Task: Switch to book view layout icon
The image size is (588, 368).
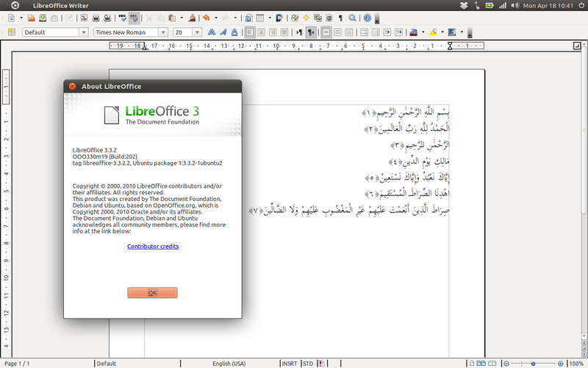Action: pyautogui.click(x=492, y=364)
